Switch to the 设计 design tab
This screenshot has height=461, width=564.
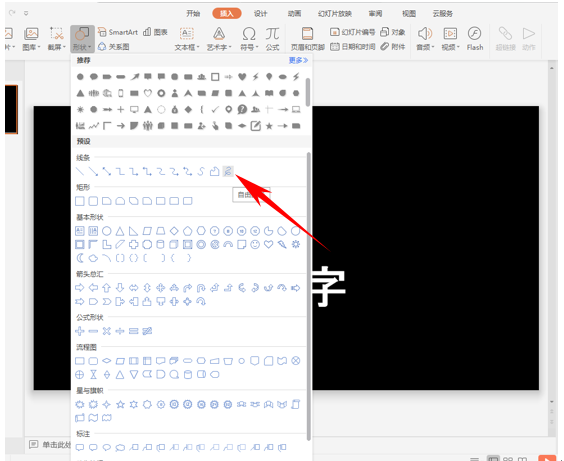(260, 14)
